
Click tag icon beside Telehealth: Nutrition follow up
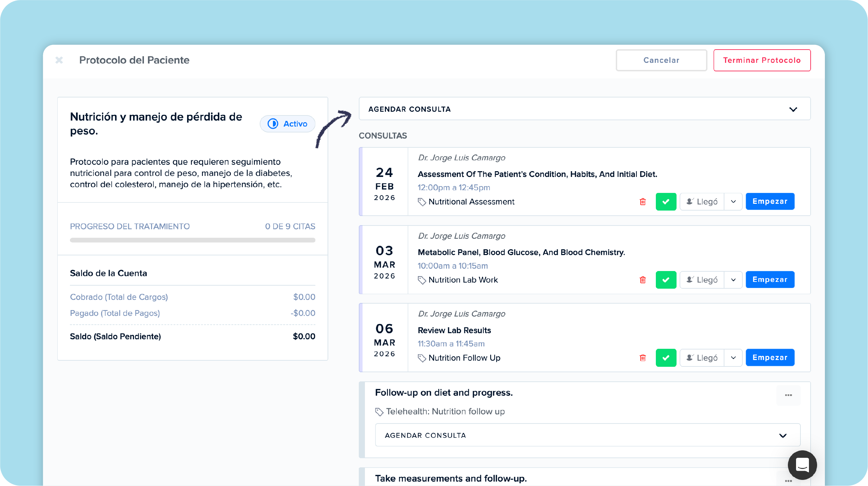pos(379,412)
